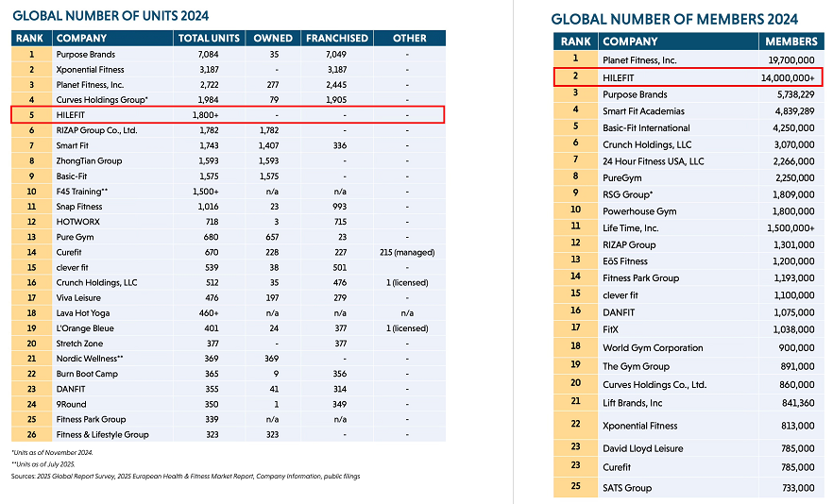Select 'Pure Gym' in units table
This screenshot has height=504, width=833.
[x=75, y=237]
